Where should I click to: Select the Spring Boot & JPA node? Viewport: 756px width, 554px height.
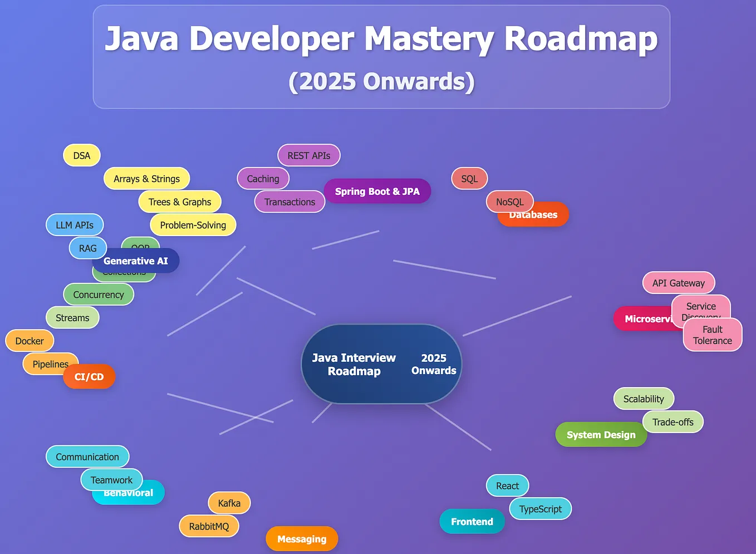pyautogui.click(x=377, y=191)
